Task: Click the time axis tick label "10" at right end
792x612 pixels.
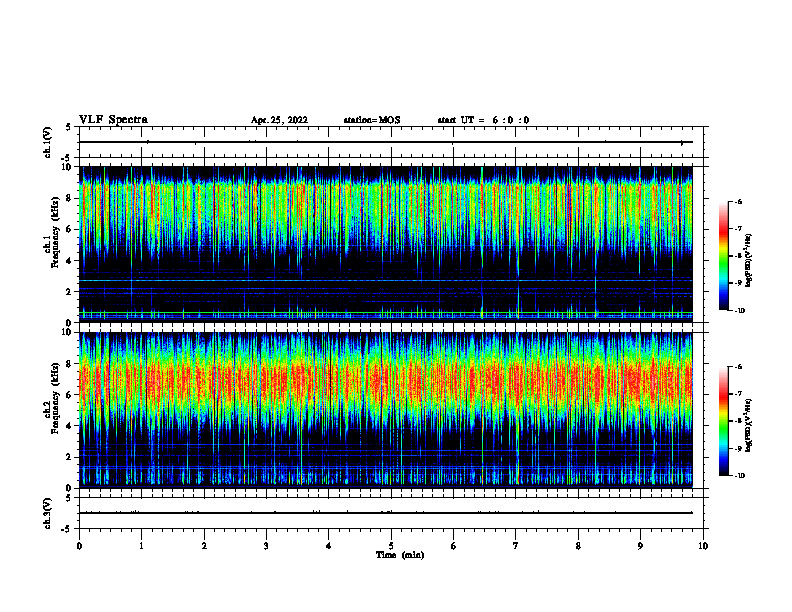Action: (703, 546)
